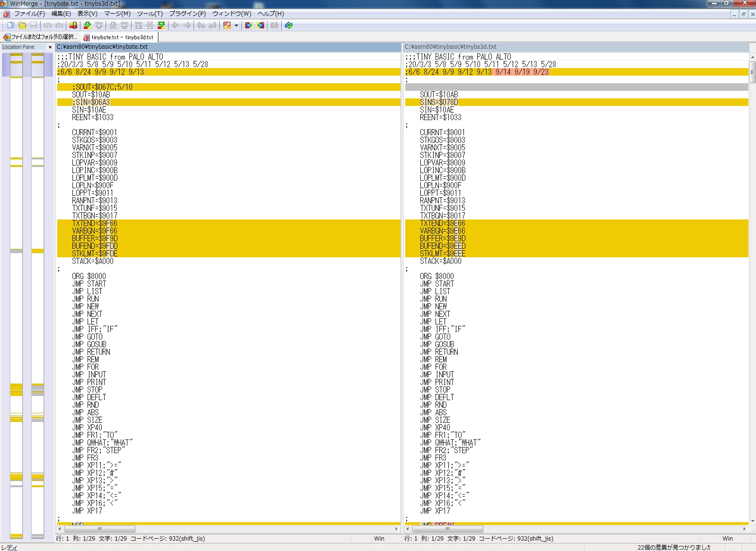Screen dimensions: 756x551
Task: Refresh the comparison with the green arrows icon
Action: tap(289, 26)
